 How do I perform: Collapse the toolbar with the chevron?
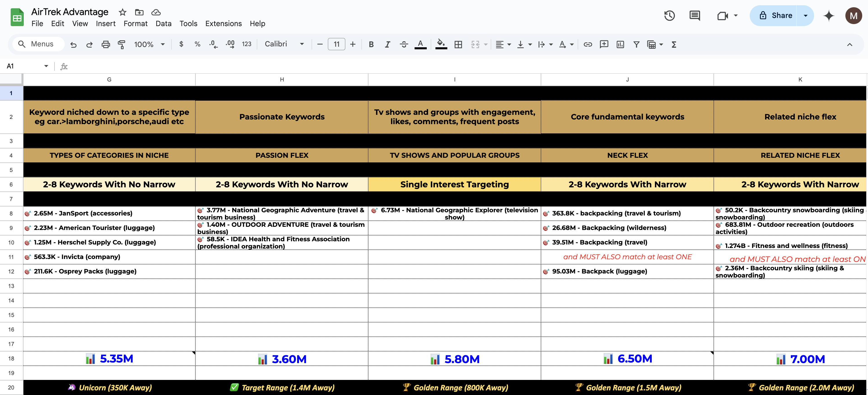tap(850, 44)
